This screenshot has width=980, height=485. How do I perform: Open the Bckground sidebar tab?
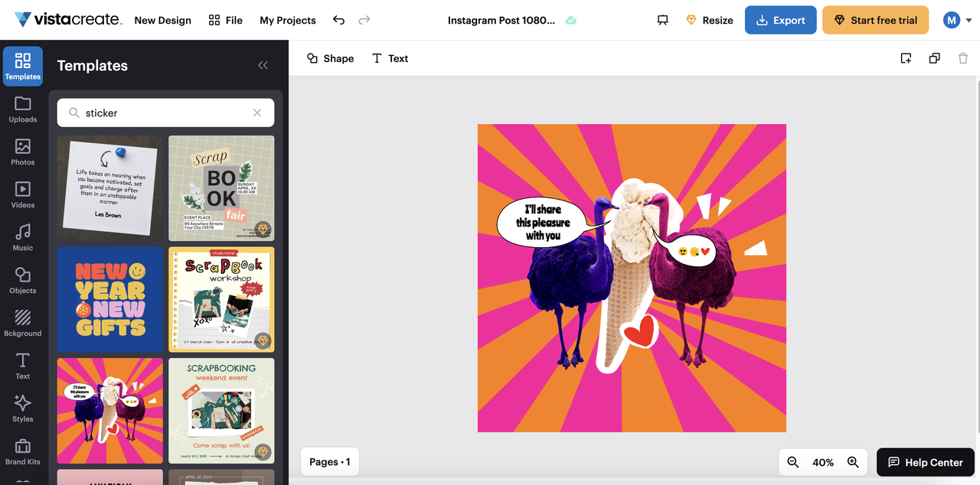pos(23,323)
